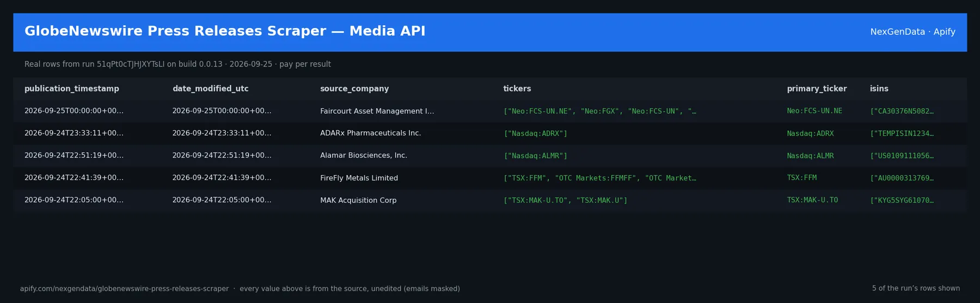Click date_modified value in Faircourt row
980x303 pixels.
click(x=222, y=111)
